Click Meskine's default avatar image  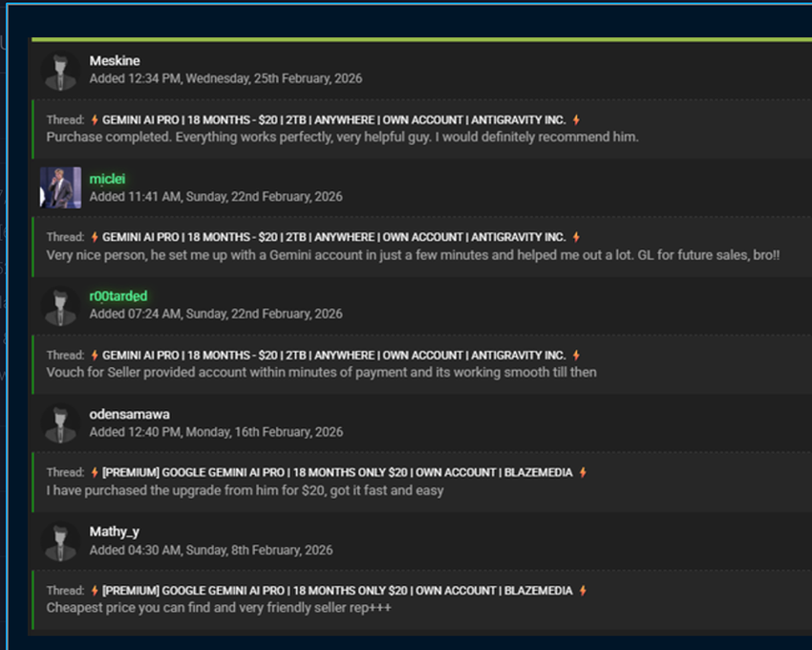[x=61, y=70]
